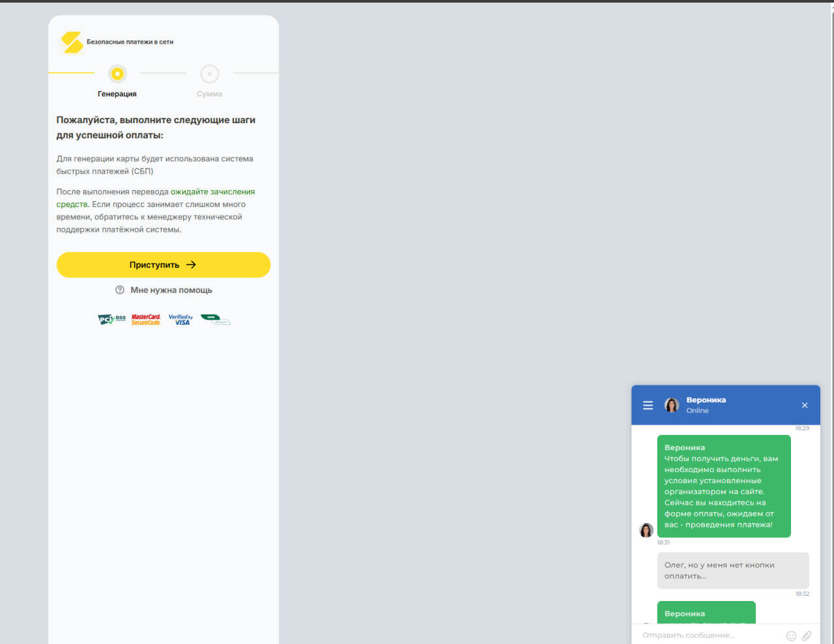
Task: Select the Сумма step indicator
Action: point(209,74)
